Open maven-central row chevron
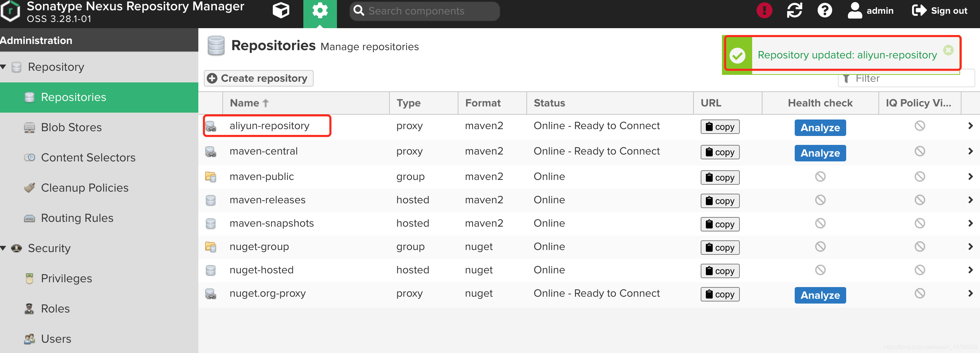The width and height of the screenshot is (980, 353). pyautogui.click(x=970, y=151)
